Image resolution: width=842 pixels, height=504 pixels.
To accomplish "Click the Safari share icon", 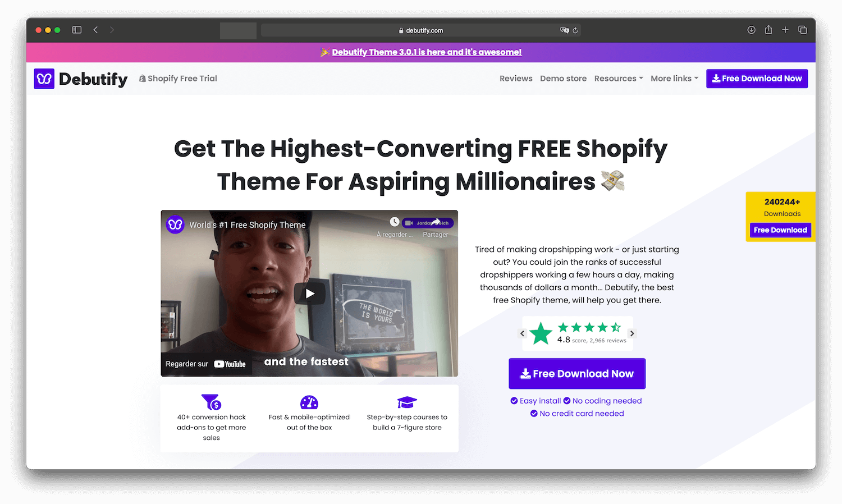I will 768,30.
